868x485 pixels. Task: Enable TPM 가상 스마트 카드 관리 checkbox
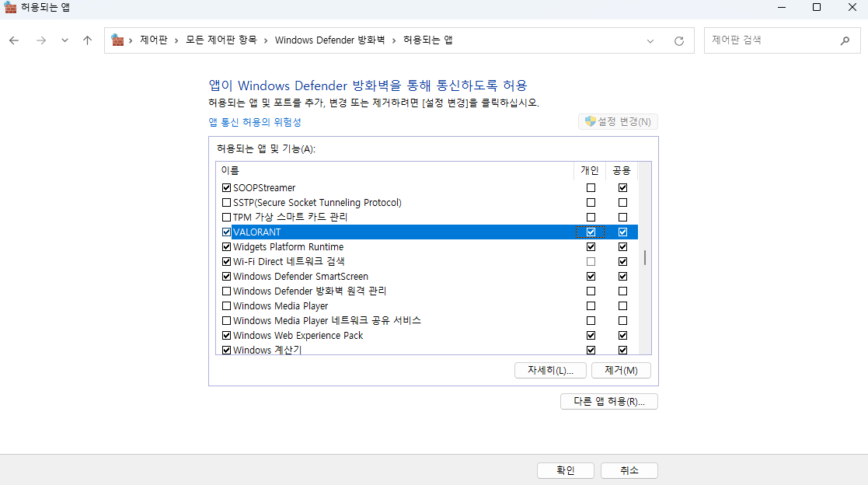(x=226, y=217)
